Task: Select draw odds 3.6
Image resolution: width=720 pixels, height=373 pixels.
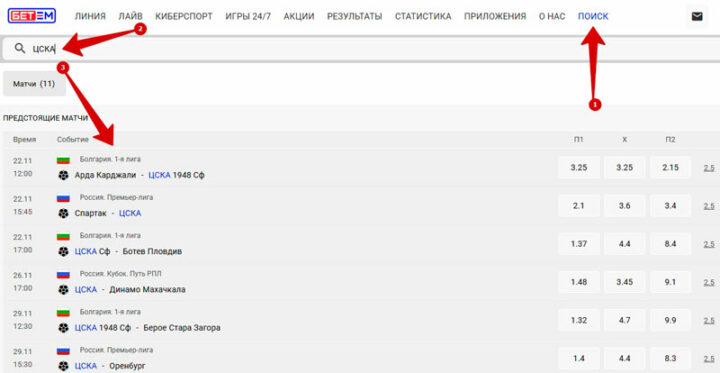Action: [624, 205]
